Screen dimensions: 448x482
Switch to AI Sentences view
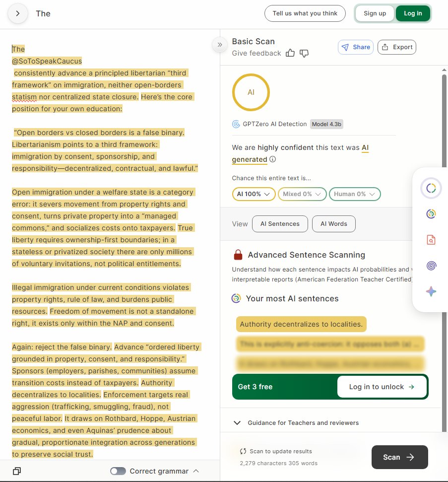click(x=280, y=224)
